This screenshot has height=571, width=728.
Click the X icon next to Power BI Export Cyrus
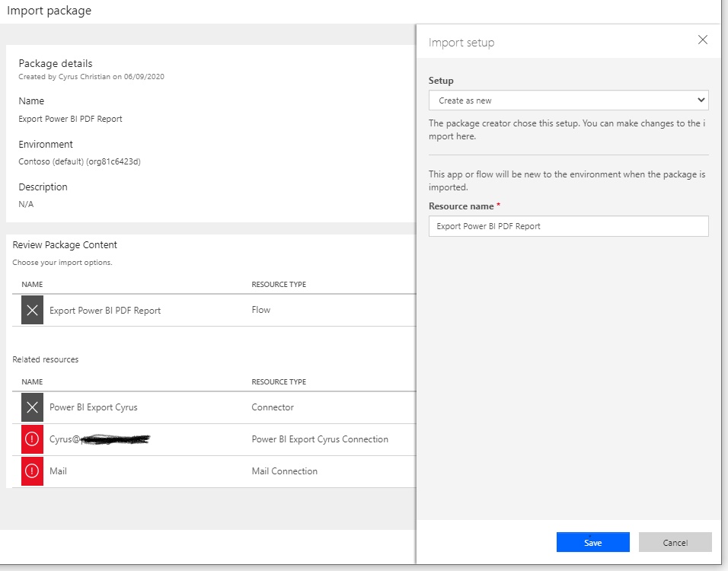[x=32, y=407]
